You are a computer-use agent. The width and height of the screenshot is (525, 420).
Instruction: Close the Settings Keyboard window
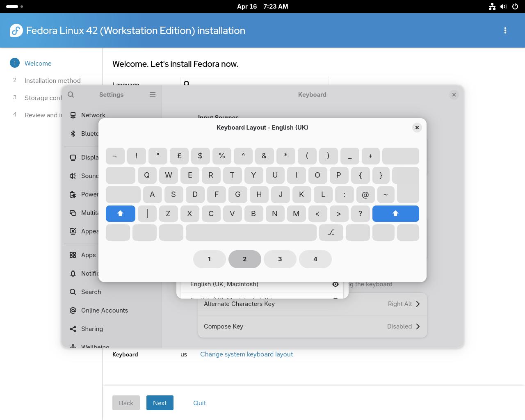click(x=454, y=95)
